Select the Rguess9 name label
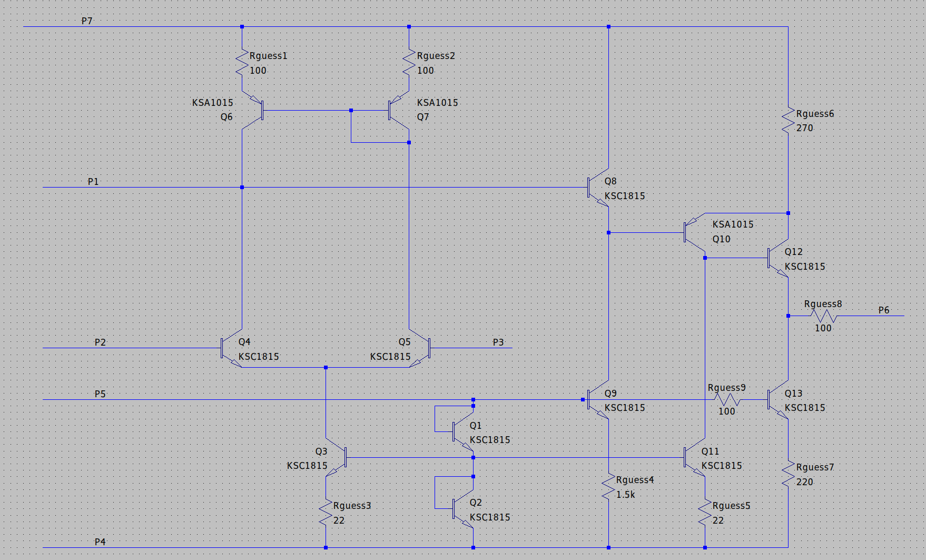 726,388
